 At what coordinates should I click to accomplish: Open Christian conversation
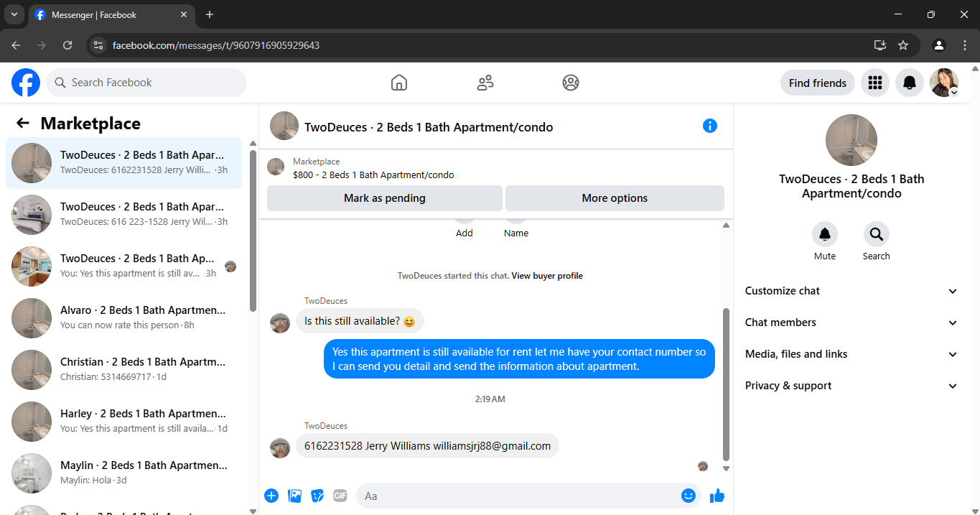tap(123, 370)
